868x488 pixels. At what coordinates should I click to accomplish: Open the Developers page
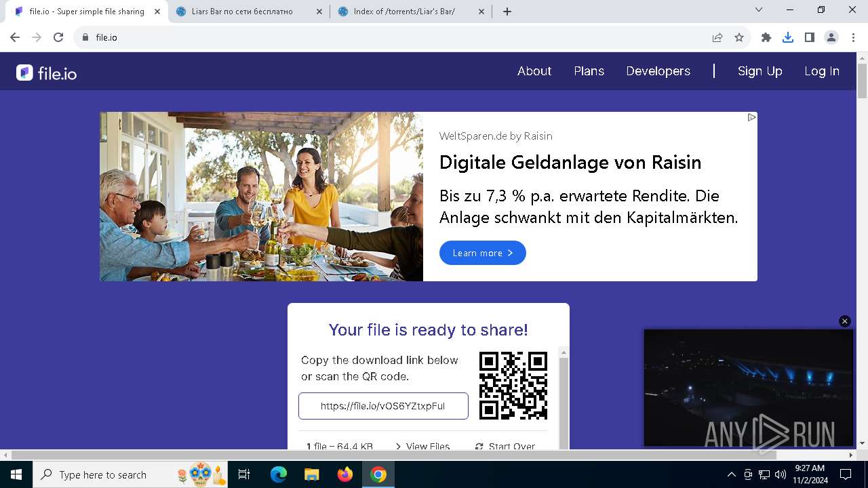point(658,71)
